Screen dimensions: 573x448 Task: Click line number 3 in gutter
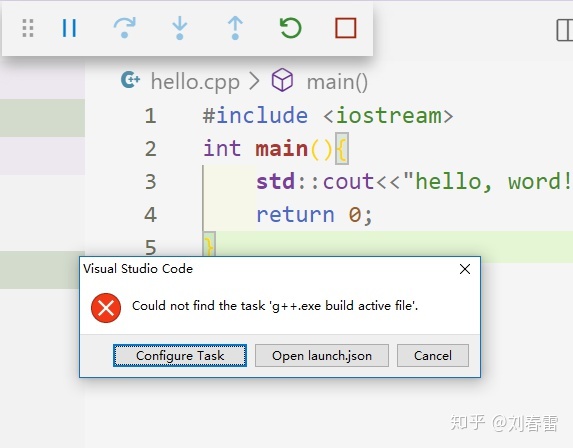point(151,182)
